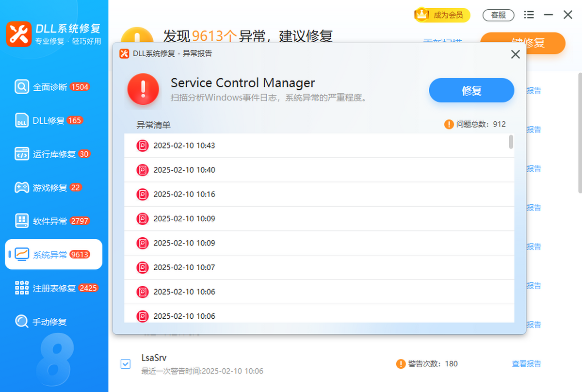Click the dialog title bar app icon

click(124, 54)
